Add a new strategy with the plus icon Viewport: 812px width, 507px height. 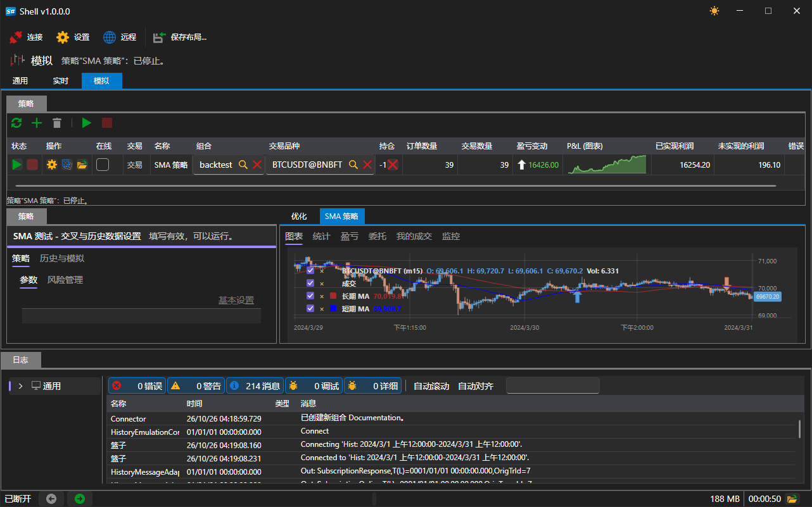37,123
